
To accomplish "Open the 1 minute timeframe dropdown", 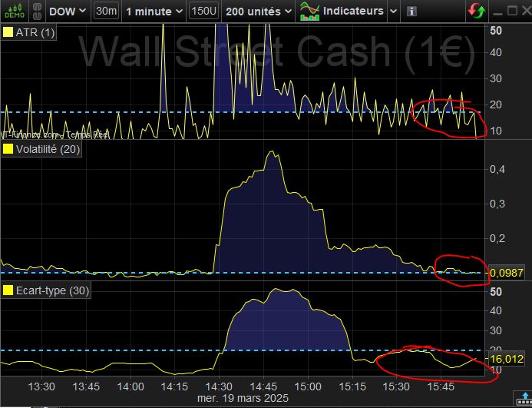I will [154, 12].
